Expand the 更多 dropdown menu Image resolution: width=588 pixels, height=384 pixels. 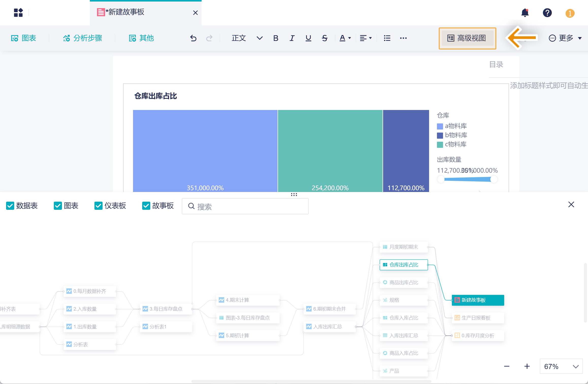565,38
